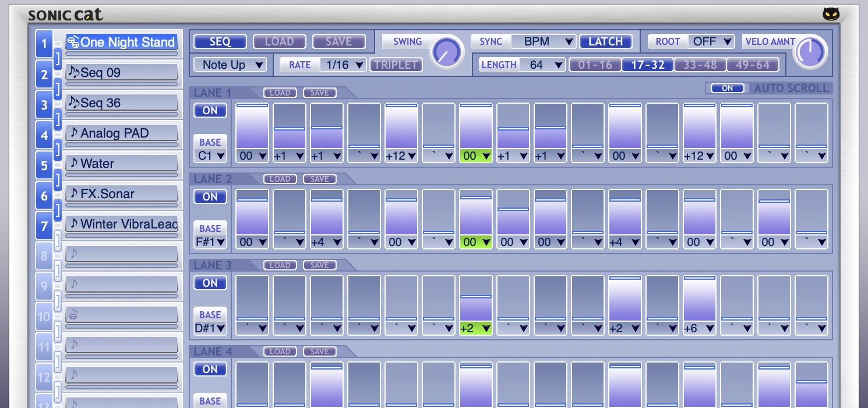Select slot number 1 button
The height and width of the screenshot is (408, 868).
(x=44, y=44)
